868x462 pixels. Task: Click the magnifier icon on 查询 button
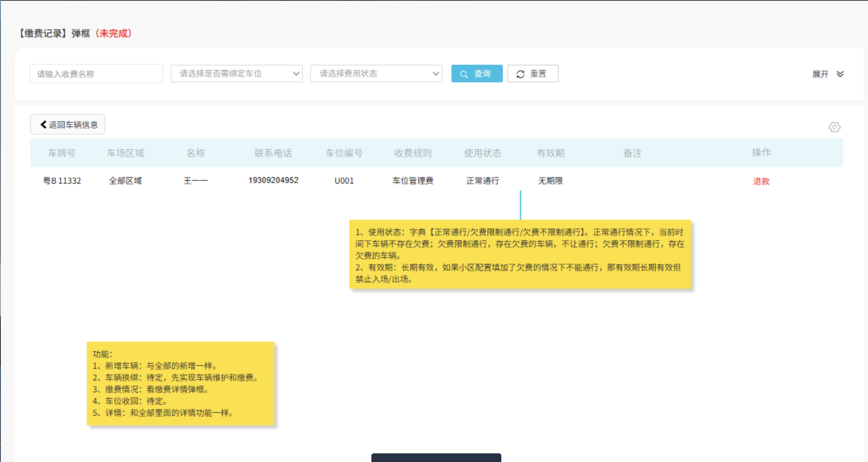click(x=464, y=74)
